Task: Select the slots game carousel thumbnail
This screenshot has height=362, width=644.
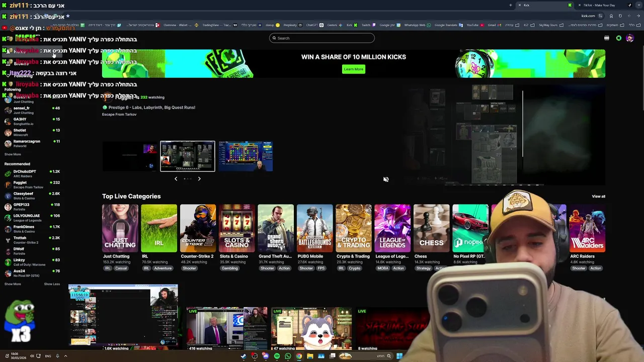Action: point(246,156)
